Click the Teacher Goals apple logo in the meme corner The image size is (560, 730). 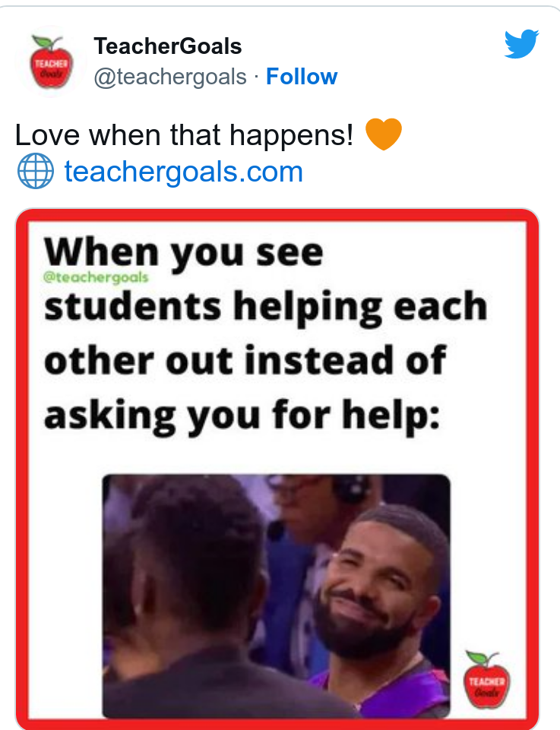tap(486, 680)
